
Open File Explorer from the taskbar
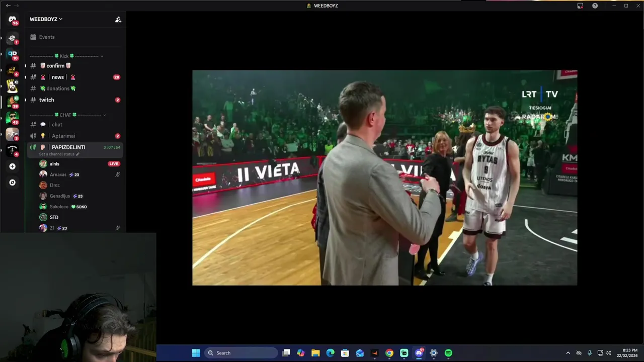pos(315,353)
